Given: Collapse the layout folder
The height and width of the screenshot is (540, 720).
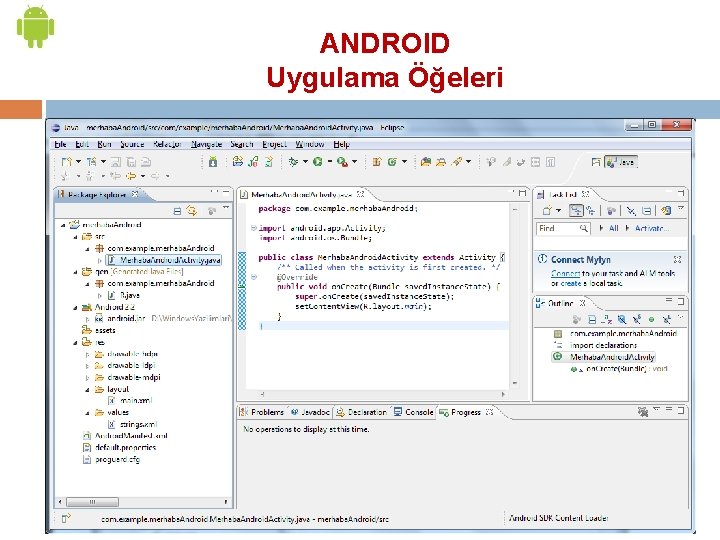Looking at the screenshot, I should 87,389.
